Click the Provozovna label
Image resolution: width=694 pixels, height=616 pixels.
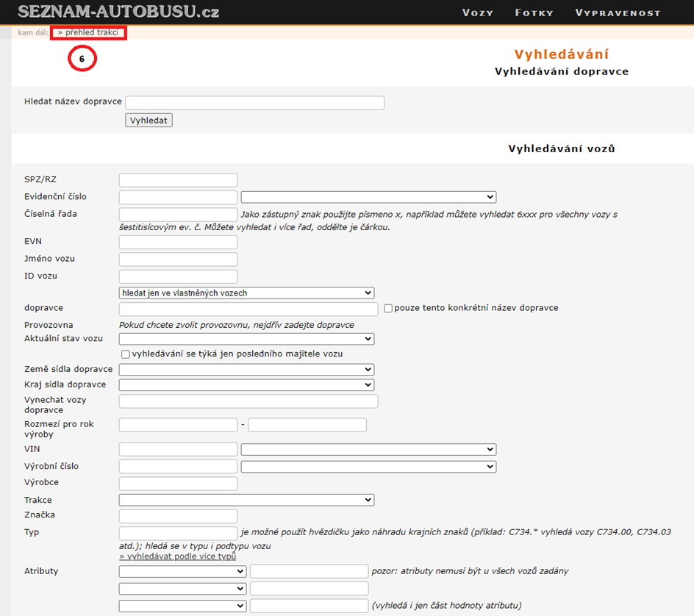49,325
